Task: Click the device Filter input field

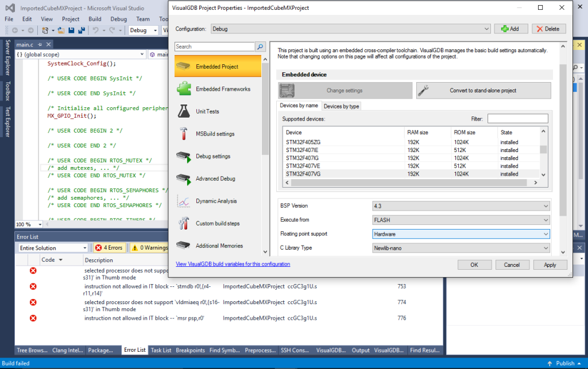Action: click(x=517, y=119)
